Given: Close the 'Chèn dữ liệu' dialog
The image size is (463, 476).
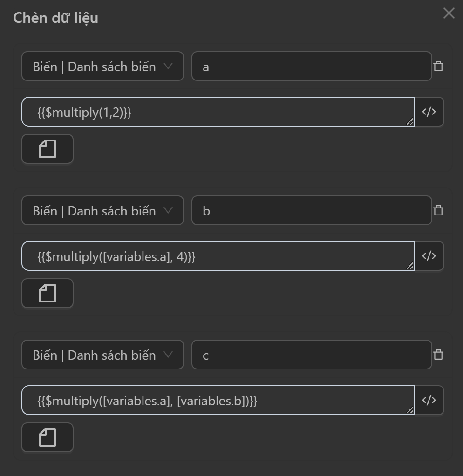Looking at the screenshot, I should (449, 13).
